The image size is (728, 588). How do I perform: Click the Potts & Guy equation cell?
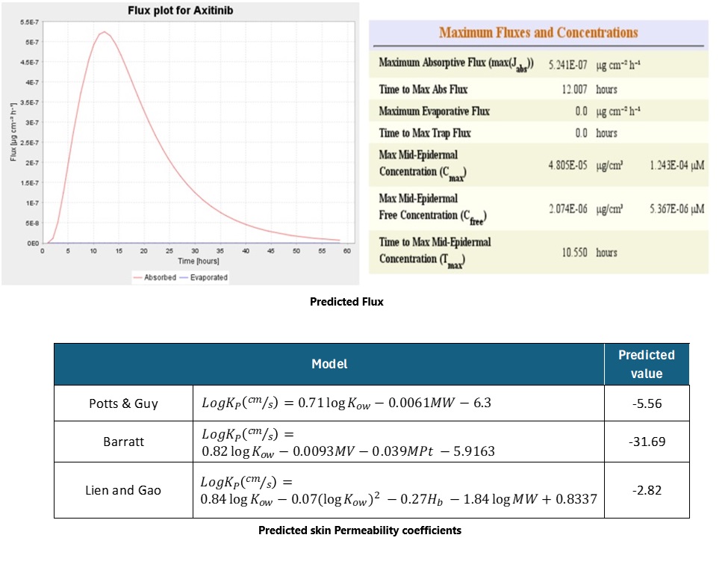pyautogui.click(x=399, y=403)
